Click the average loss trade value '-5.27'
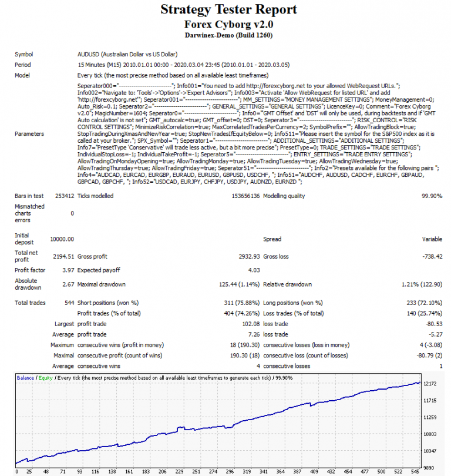 tap(436, 334)
